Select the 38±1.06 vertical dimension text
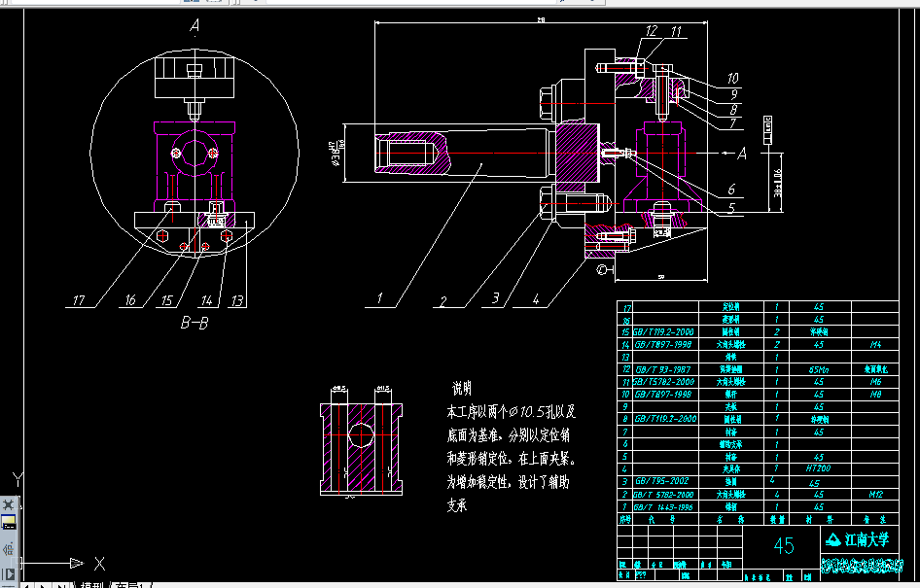This screenshot has height=588, width=920. coord(777,183)
